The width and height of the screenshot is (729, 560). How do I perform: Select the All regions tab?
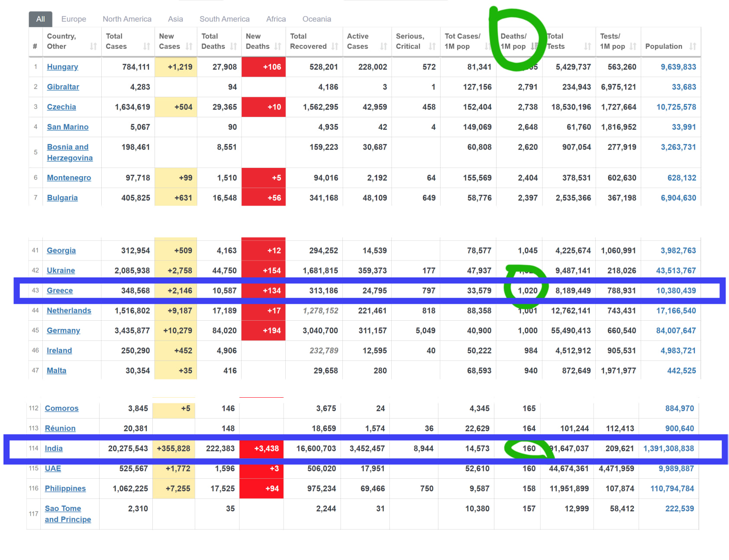[40, 19]
